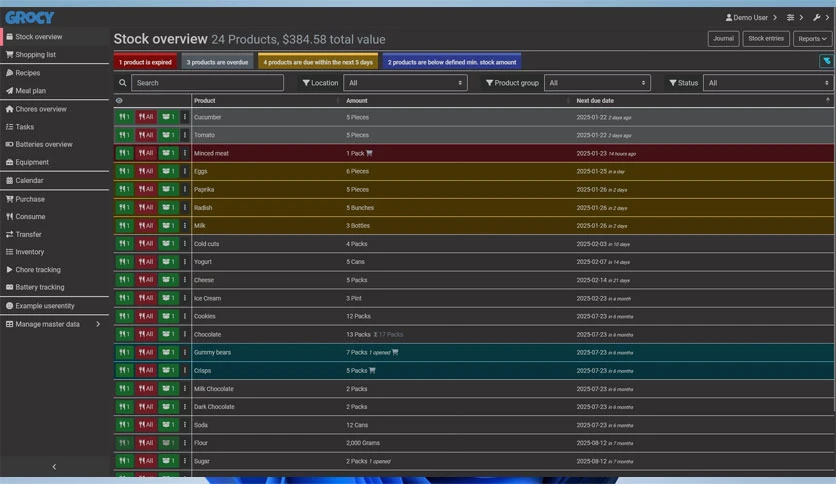This screenshot has height=484, width=836.
Task: Click shopping cart icon in Crisps amount
Action: click(372, 370)
